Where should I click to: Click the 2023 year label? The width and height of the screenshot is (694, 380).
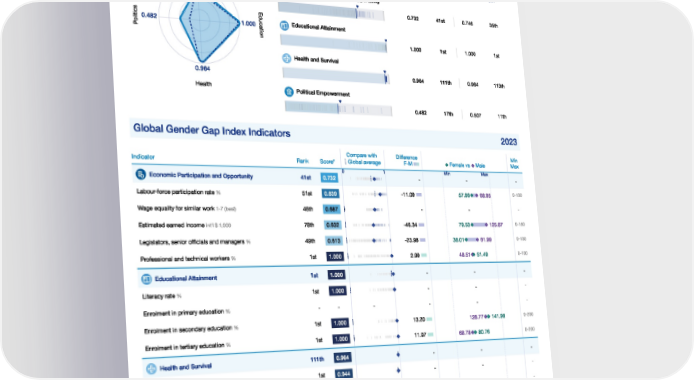(509, 142)
